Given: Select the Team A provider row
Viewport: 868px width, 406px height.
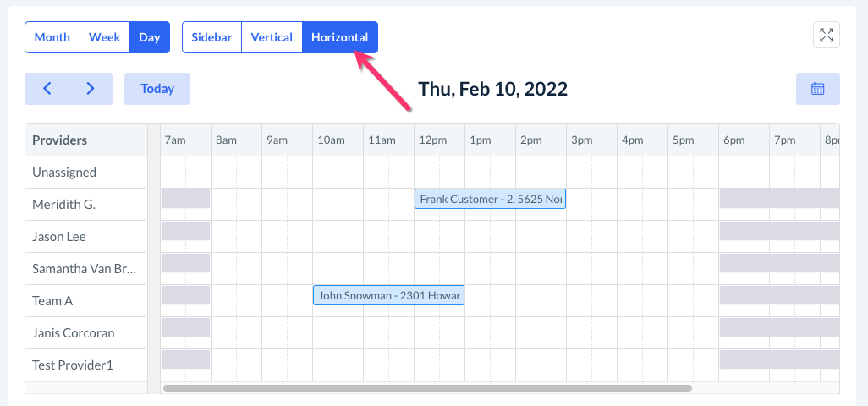Looking at the screenshot, I should (x=52, y=301).
